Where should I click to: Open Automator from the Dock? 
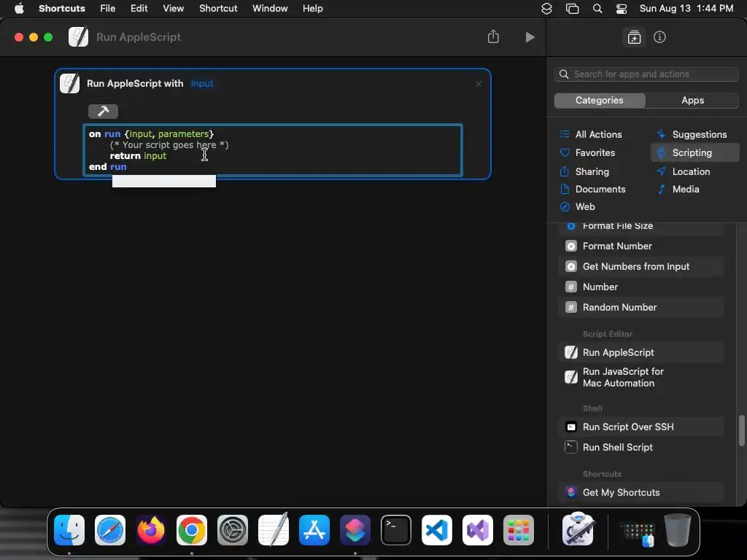coord(578,529)
